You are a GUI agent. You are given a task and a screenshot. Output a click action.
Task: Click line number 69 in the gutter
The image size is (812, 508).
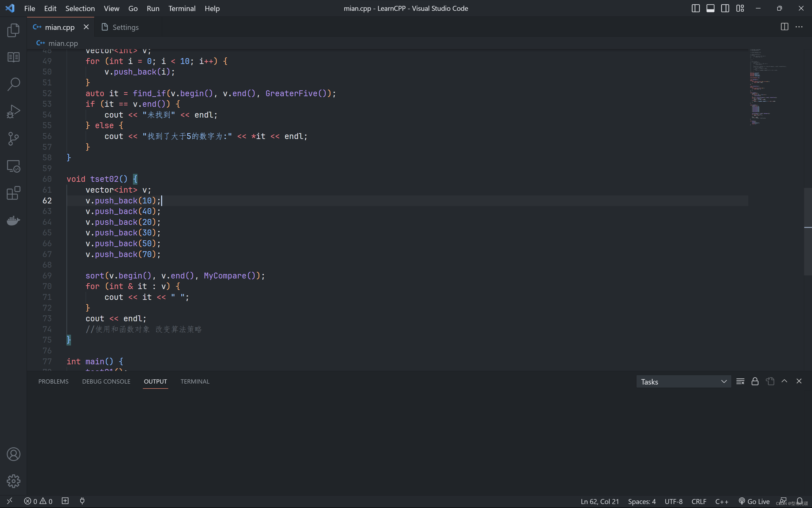pos(47,275)
